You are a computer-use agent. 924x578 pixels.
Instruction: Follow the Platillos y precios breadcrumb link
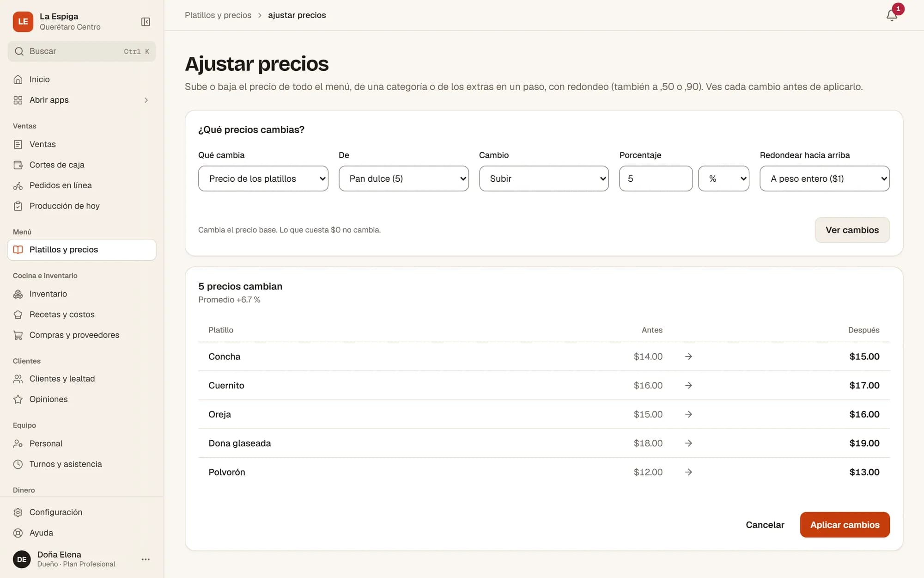tap(218, 15)
